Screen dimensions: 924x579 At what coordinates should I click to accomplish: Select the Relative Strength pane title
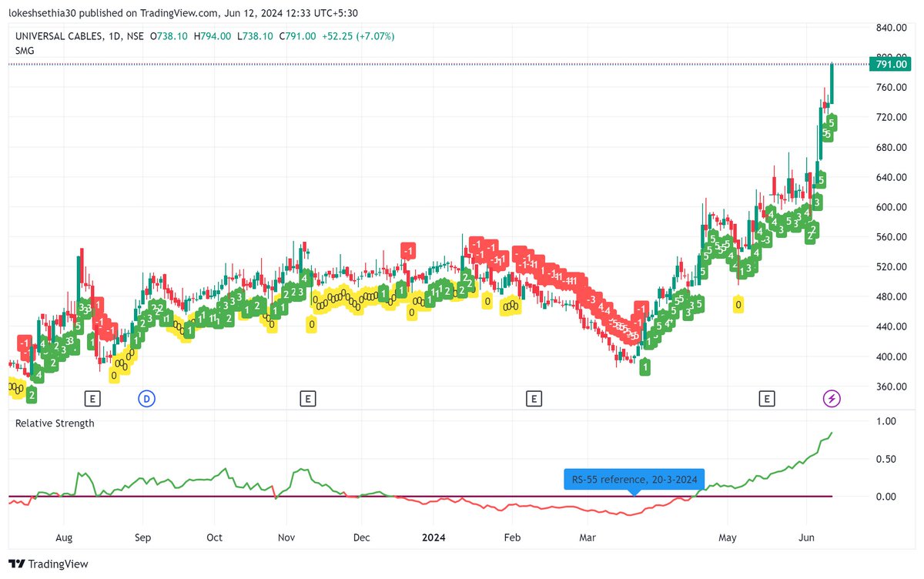(x=55, y=423)
